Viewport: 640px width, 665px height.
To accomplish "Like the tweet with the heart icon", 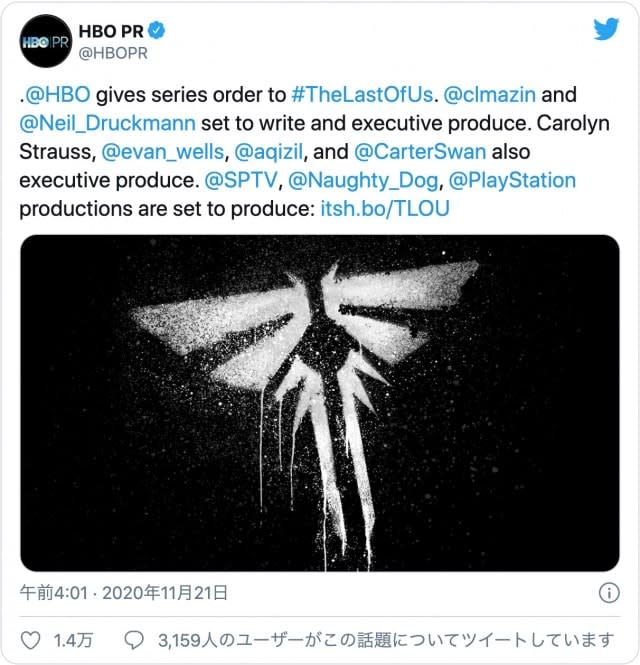I will 31,640.
